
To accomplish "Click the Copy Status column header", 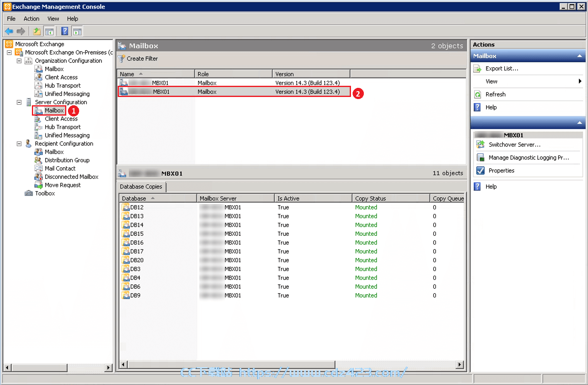I will tap(391, 199).
